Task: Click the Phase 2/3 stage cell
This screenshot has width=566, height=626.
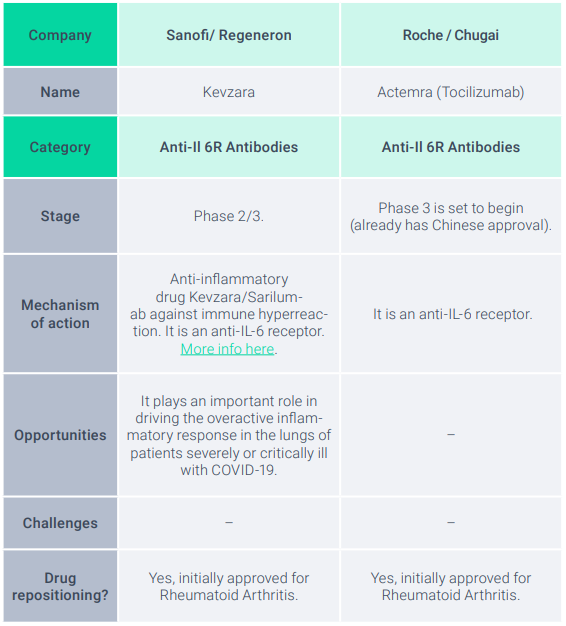Action: coord(229,216)
